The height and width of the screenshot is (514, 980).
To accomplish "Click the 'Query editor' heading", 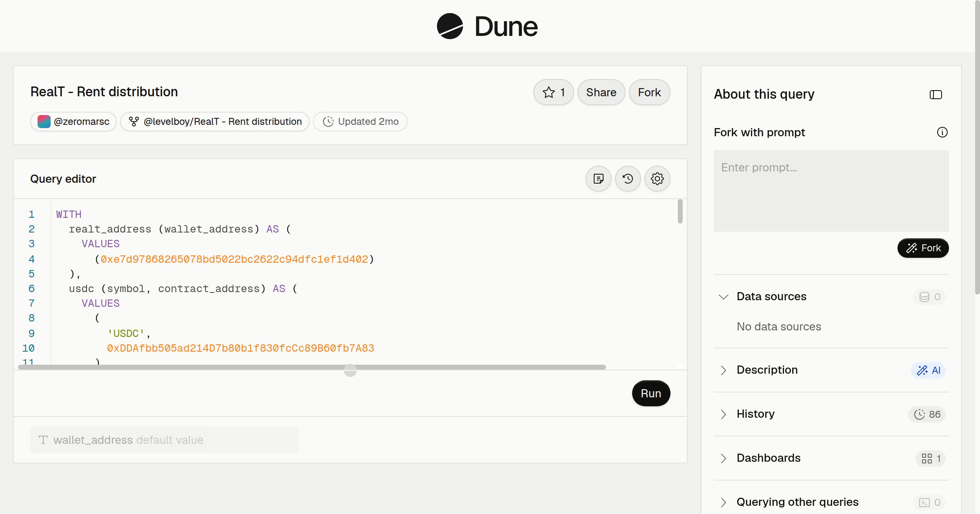I will click(x=63, y=179).
